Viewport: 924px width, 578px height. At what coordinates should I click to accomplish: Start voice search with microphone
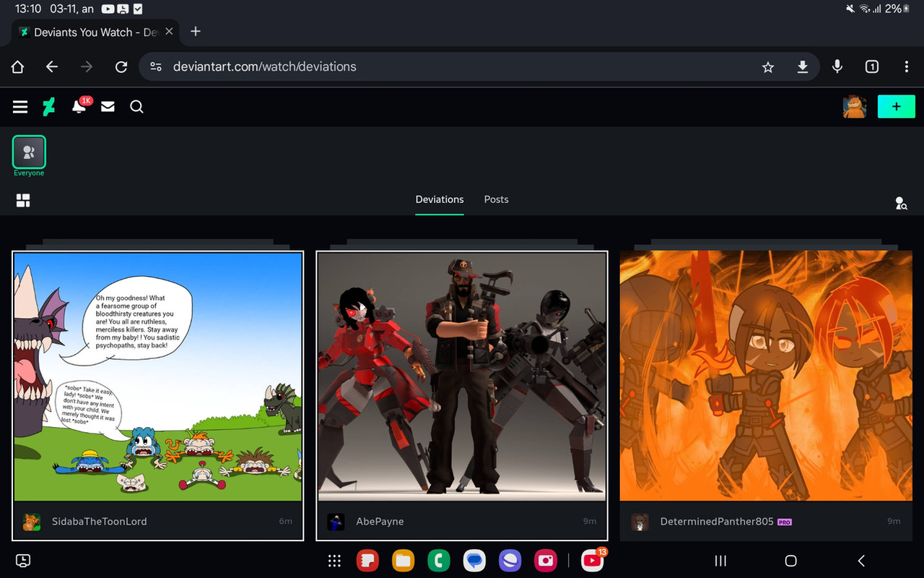click(x=837, y=66)
